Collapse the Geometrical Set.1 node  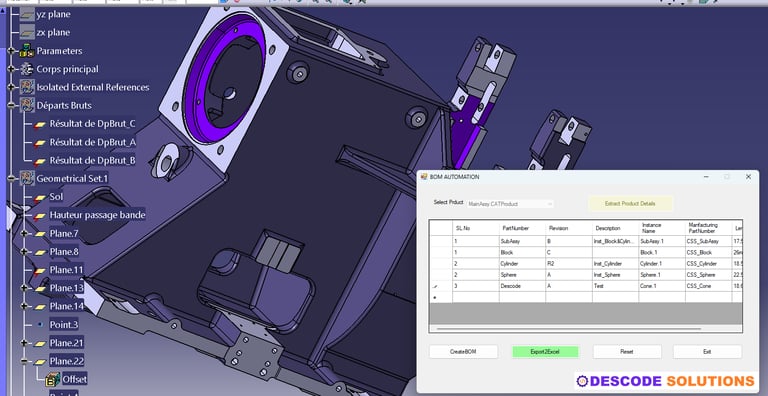pyautogui.click(x=11, y=179)
